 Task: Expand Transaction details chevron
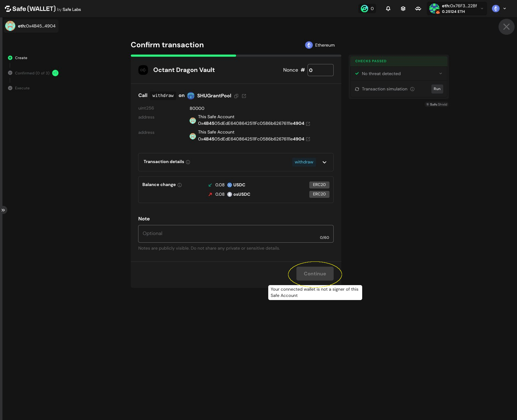(x=324, y=162)
